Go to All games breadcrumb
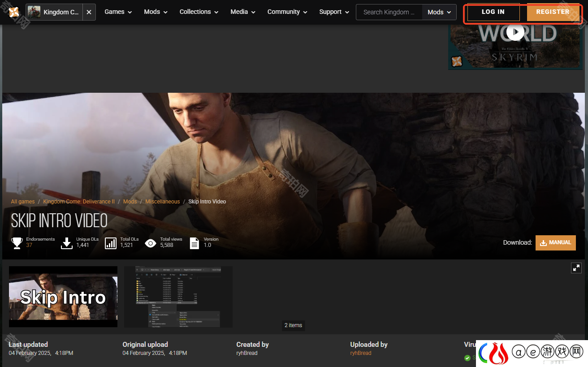The width and height of the screenshot is (588, 367). point(23,202)
